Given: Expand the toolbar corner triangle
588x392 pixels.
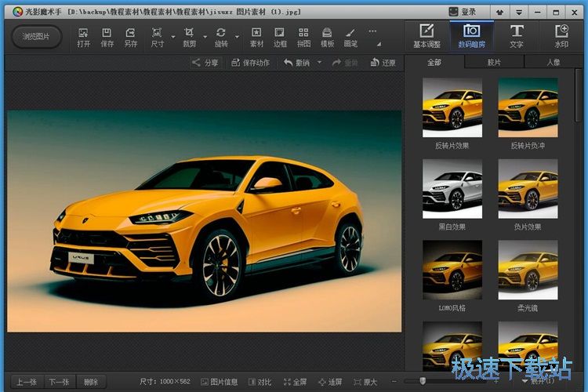Looking at the screenshot, I should tap(379, 44).
